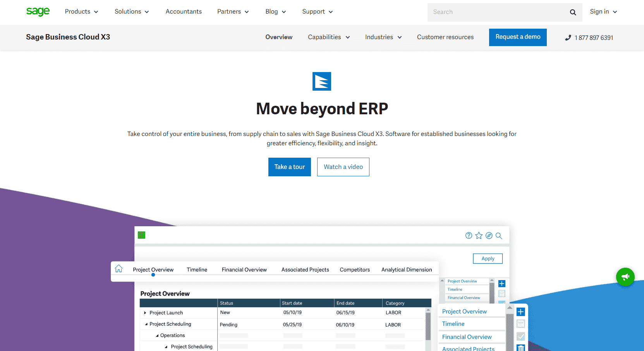This screenshot has width=644, height=351.
Task: Click the trash can icon in enlarged panel
Action: point(521,348)
